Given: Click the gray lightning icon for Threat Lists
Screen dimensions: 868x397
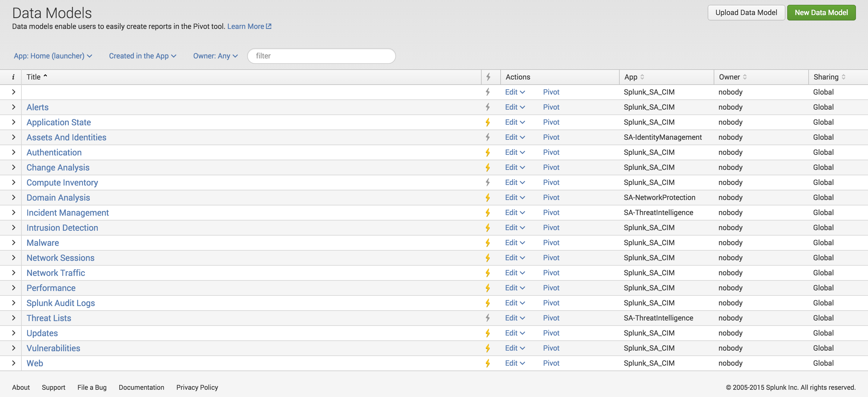Looking at the screenshot, I should click(488, 318).
